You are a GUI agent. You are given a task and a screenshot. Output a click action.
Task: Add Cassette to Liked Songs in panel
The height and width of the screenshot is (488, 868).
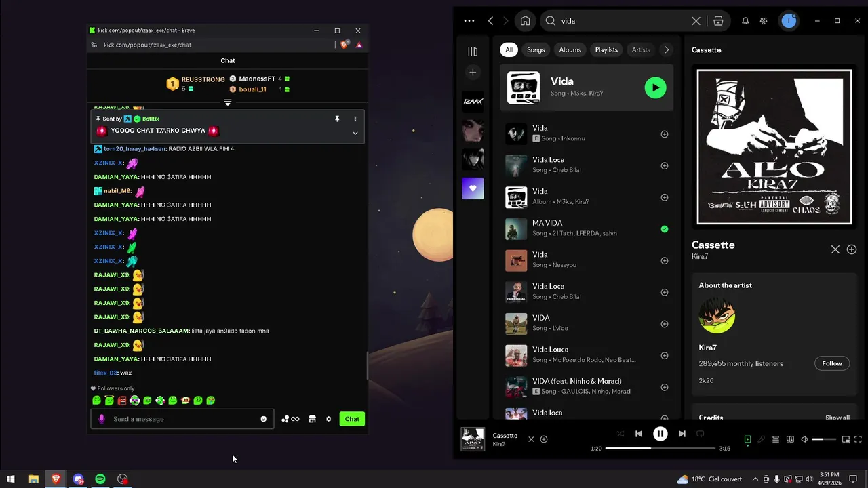(x=852, y=249)
